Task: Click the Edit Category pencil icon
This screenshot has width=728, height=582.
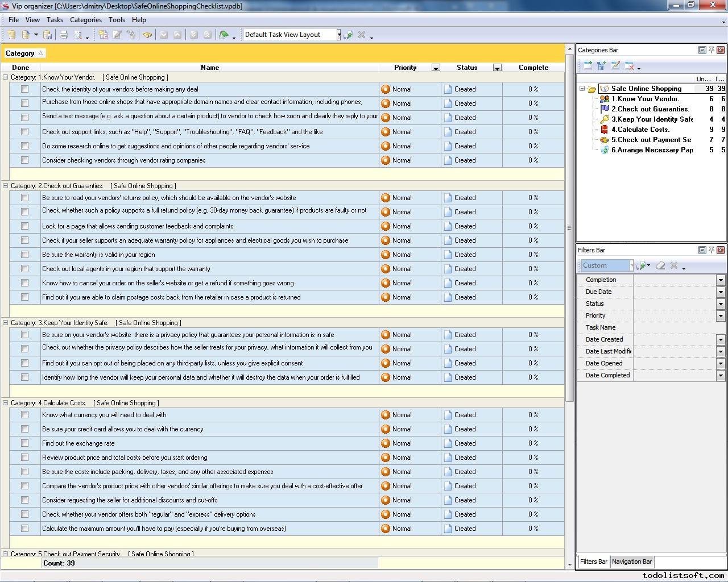Action: coord(615,66)
